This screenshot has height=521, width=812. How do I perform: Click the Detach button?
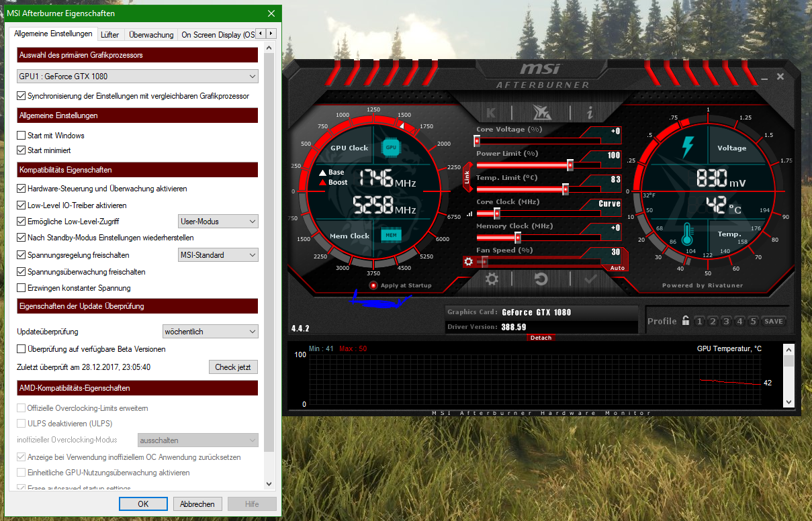point(541,338)
